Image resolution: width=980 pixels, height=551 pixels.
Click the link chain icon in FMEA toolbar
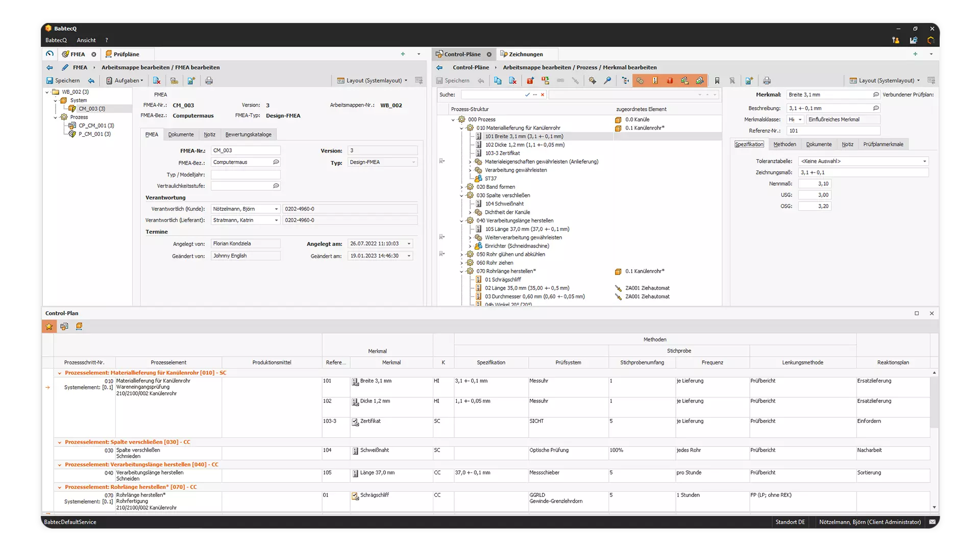coord(174,81)
